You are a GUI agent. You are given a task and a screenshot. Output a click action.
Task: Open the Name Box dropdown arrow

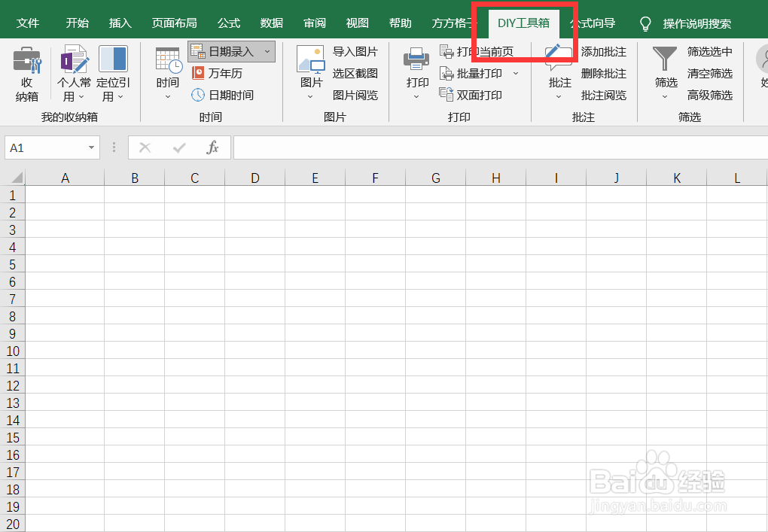[x=91, y=147]
